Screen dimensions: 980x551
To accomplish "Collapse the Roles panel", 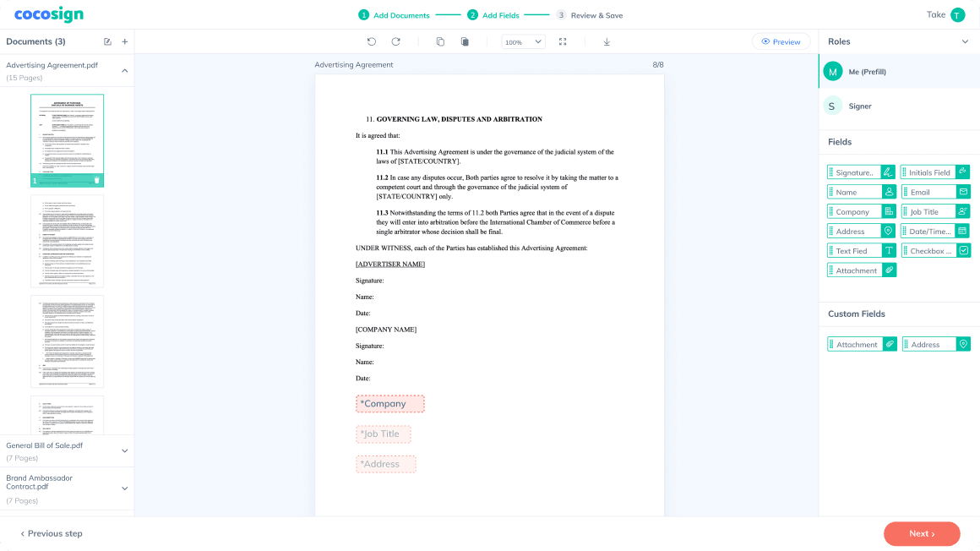I will pos(965,41).
